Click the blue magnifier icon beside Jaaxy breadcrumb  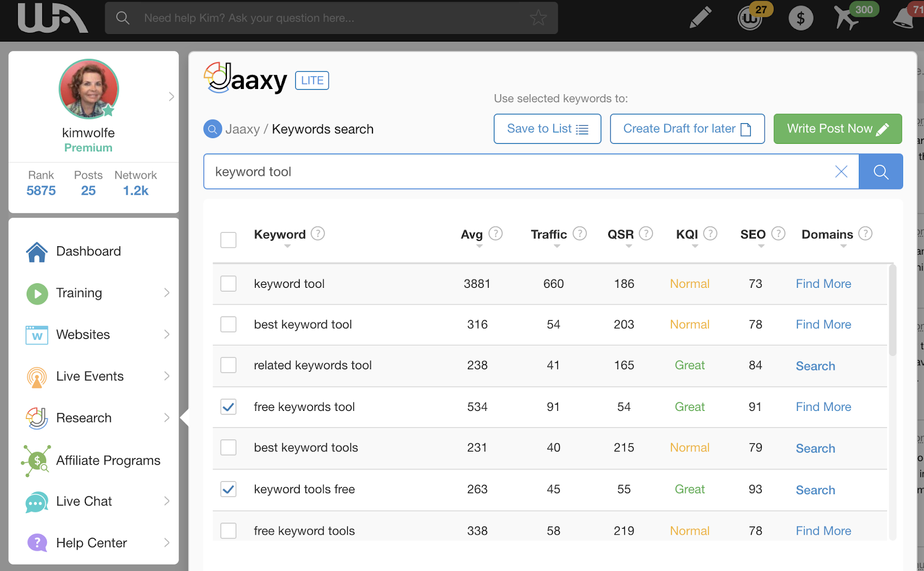click(213, 129)
